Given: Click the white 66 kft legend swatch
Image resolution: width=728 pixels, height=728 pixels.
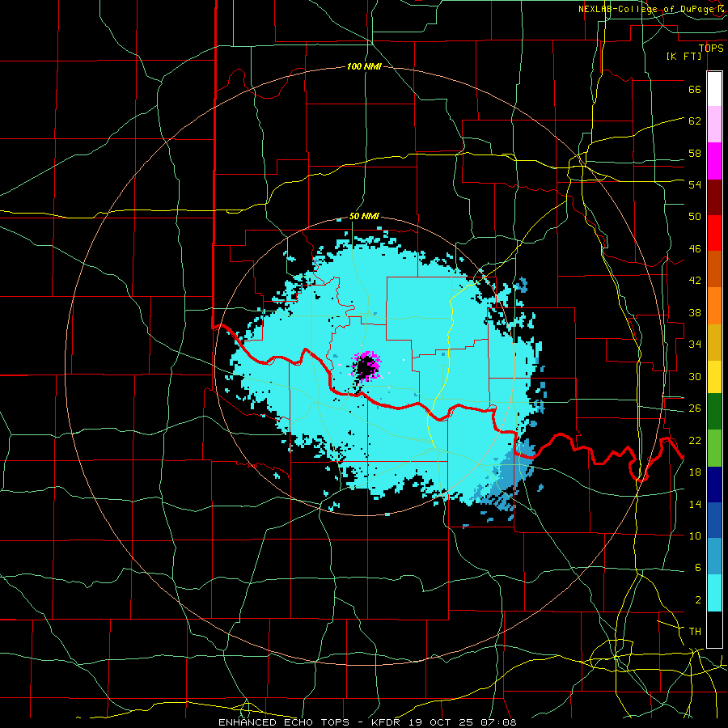Looking at the screenshot, I should click(x=714, y=89).
